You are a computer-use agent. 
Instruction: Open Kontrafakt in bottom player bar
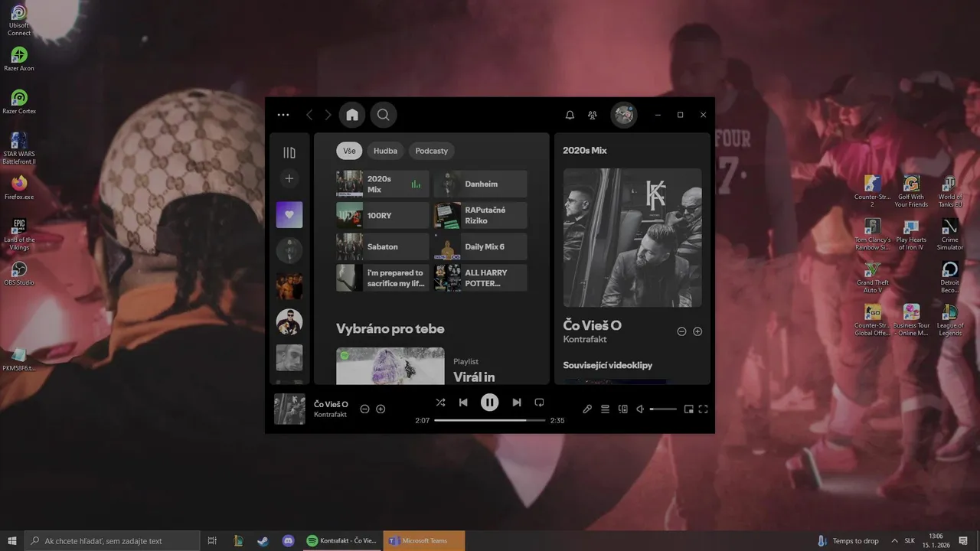(330, 415)
